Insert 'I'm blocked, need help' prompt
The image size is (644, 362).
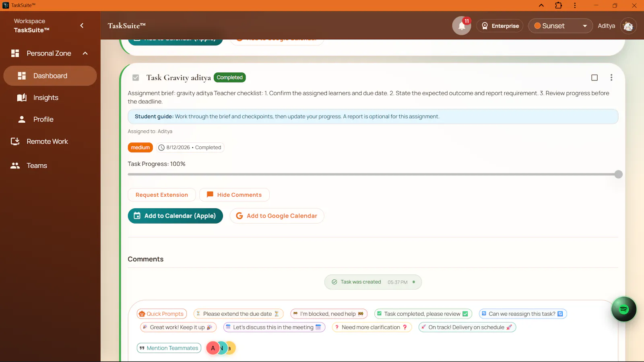328,314
